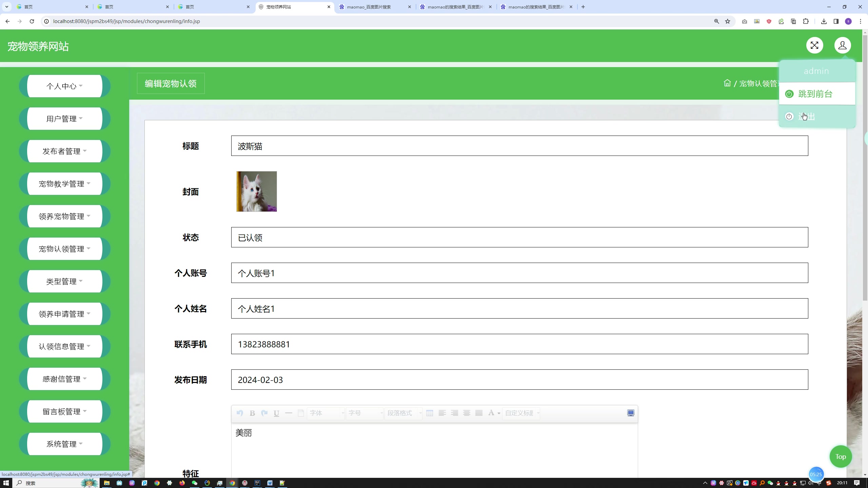The image size is (868, 488).
Task: Click the Persian cat cover thumbnail
Action: 256,191
